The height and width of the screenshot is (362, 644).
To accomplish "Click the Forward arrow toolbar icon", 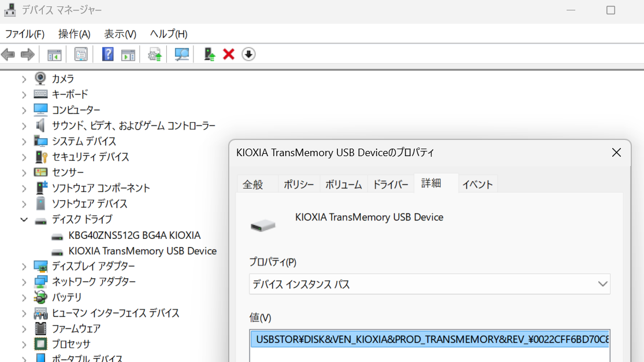I will [28, 54].
